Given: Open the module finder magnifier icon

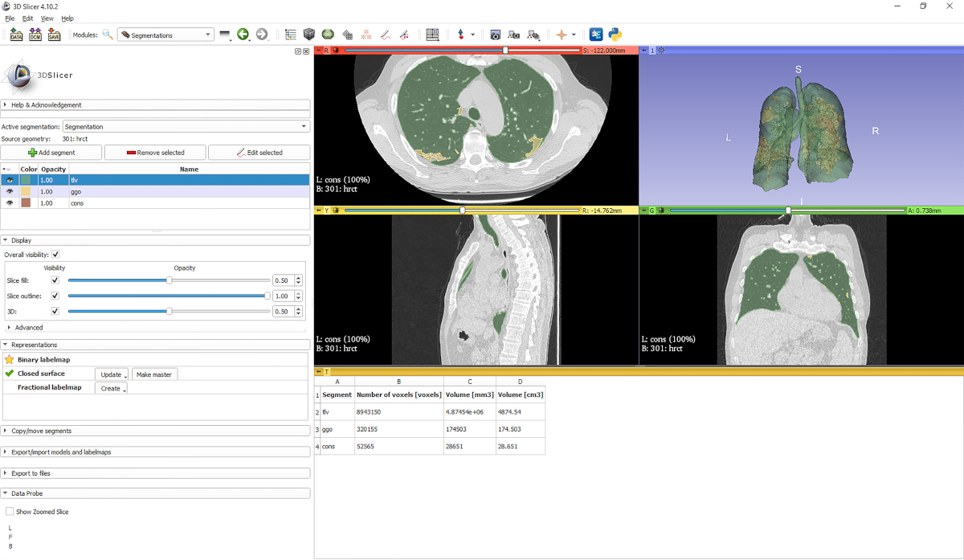Looking at the screenshot, I should pos(108,35).
